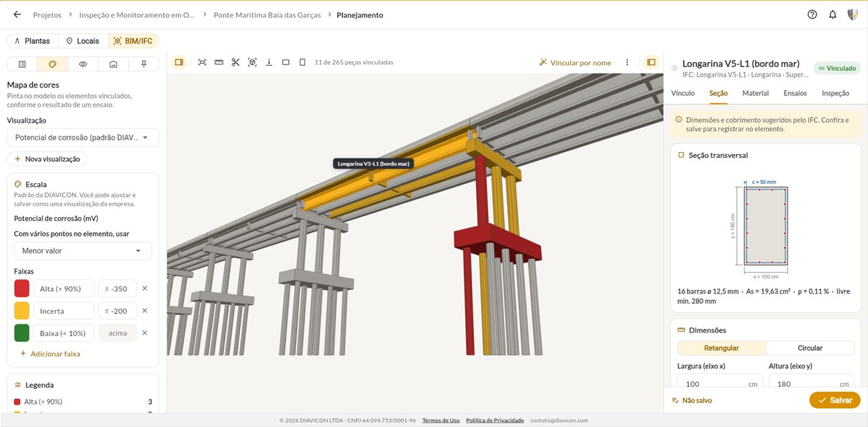Open the Projetos breadcrumb

point(47,15)
